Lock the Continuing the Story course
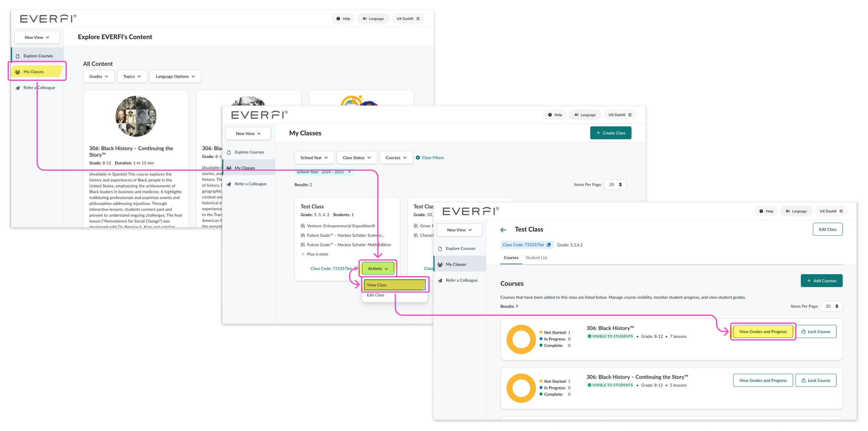Viewport: 868px width, 431px height. click(x=816, y=380)
